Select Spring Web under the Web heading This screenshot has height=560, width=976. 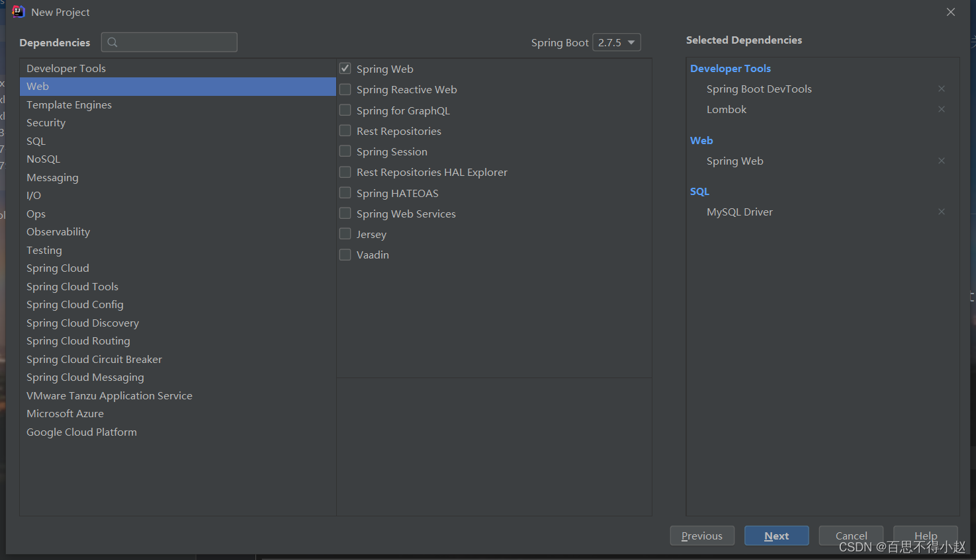(x=735, y=161)
